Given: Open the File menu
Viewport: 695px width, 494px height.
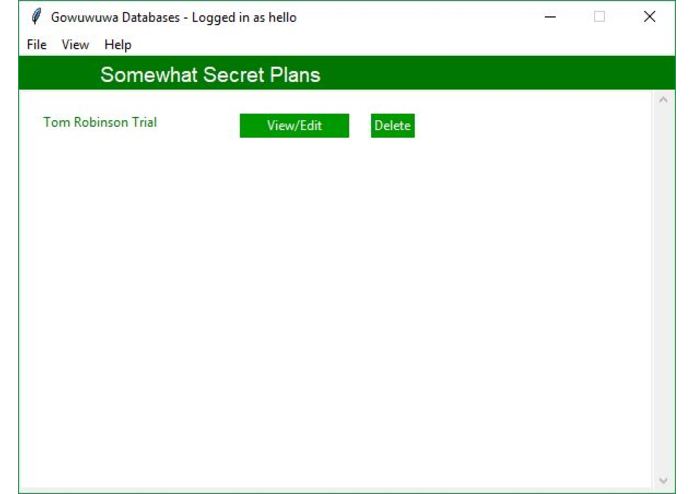Looking at the screenshot, I should 36,45.
